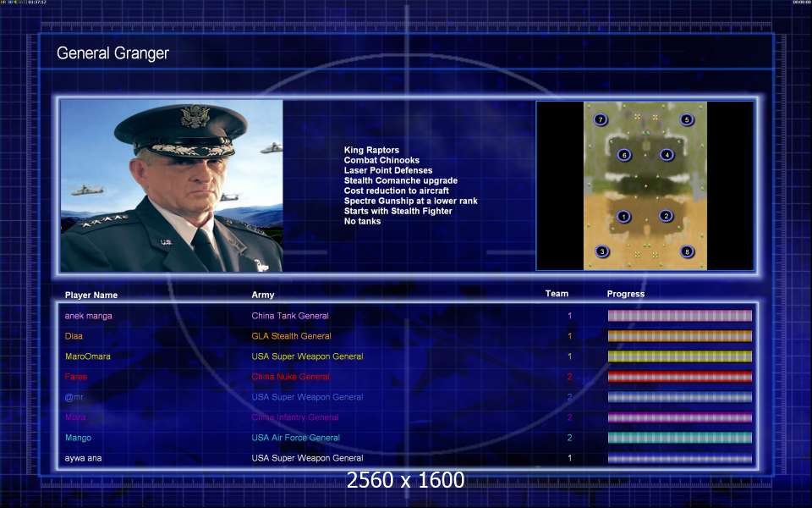
Task: Select player aywa ana
Action: click(83, 458)
